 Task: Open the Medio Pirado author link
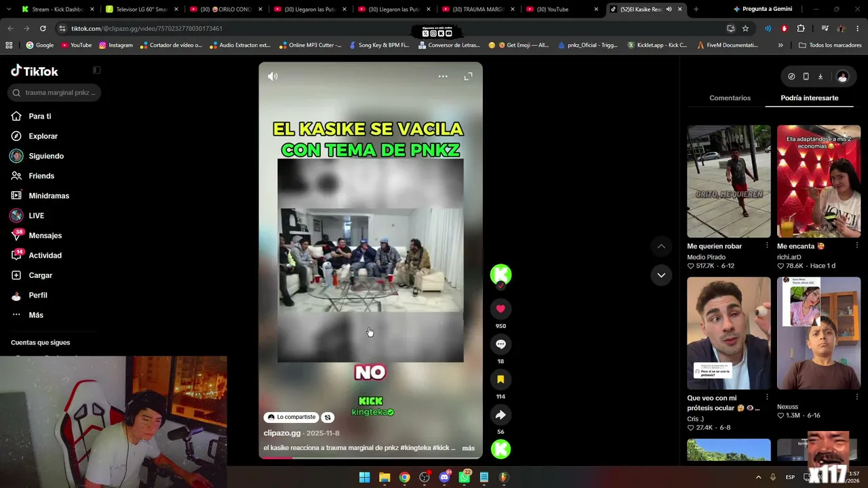click(x=706, y=257)
